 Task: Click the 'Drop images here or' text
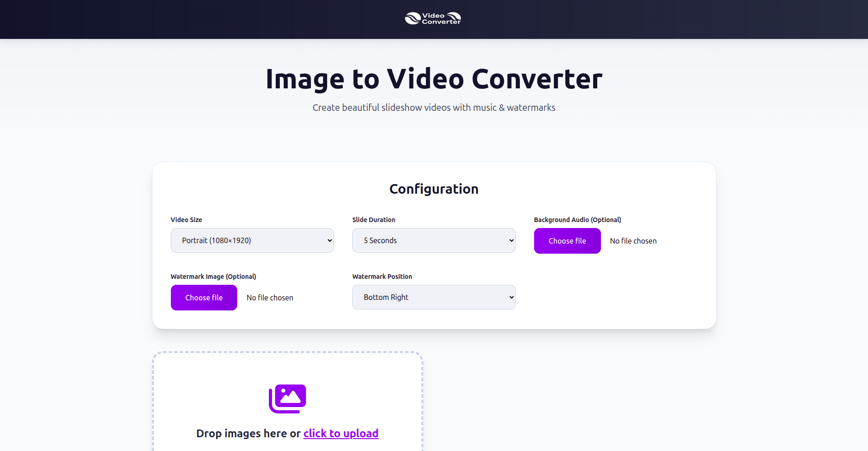(248, 433)
